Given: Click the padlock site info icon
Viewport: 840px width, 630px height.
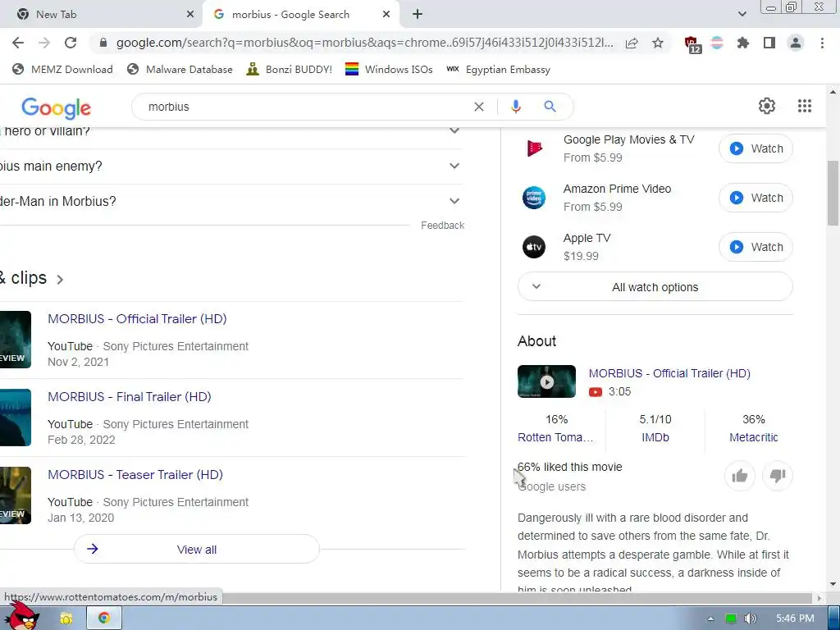Looking at the screenshot, I should [x=104, y=43].
